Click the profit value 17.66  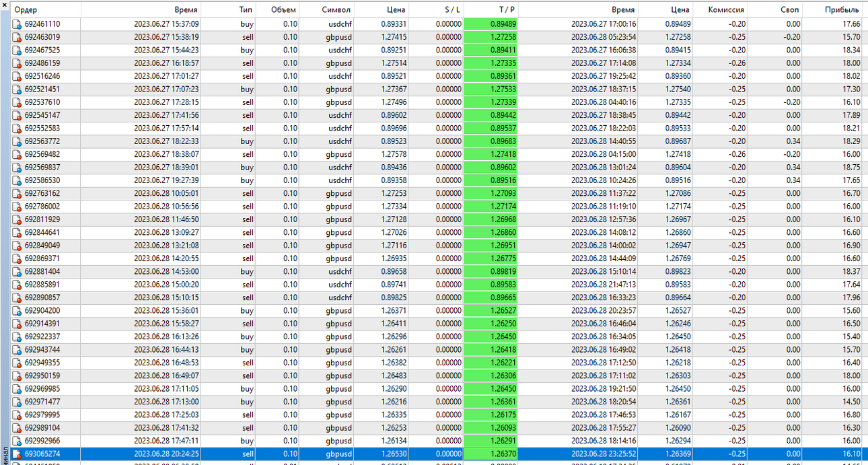point(851,24)
